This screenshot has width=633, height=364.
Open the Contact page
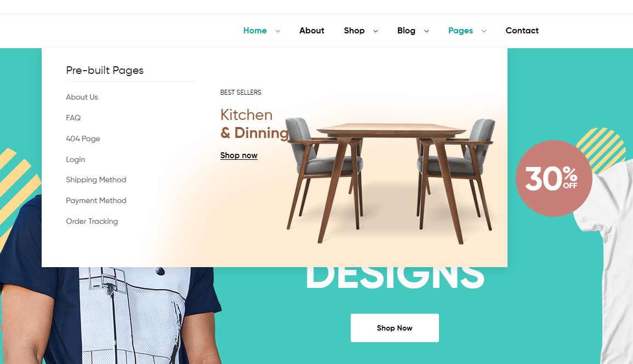(x=522, y=31)
